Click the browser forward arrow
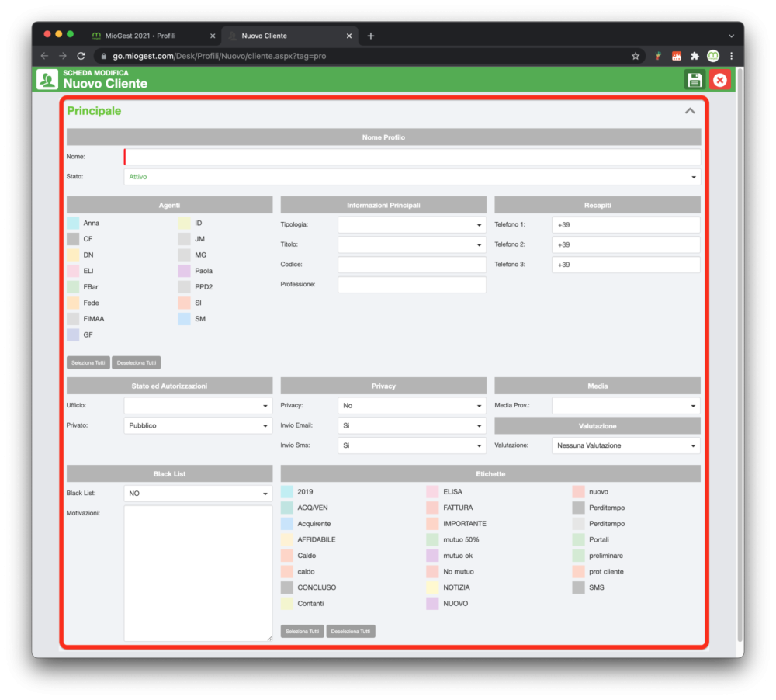Viewport: 776px width, 700px height. tap(63, 56)
